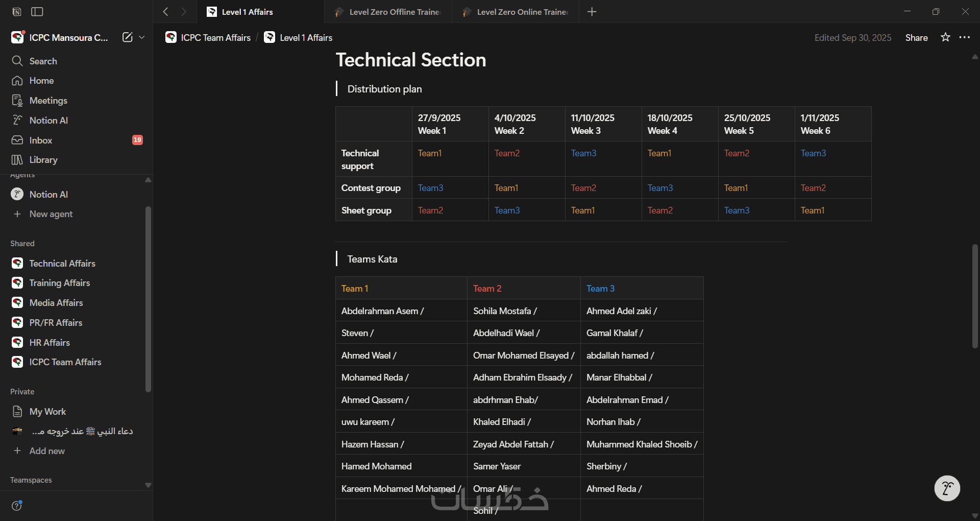This screenshot has width=980, height=521.
Task: Open the Library section
Action: (43, 160)
